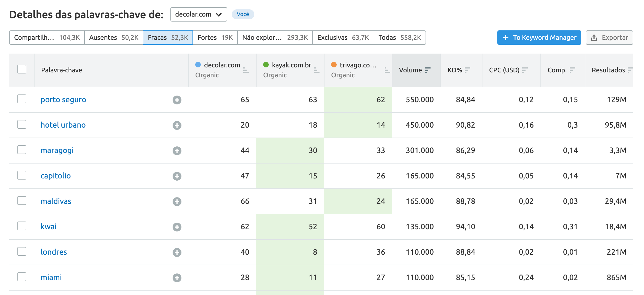Check the londres row checkbox
Image resolution: width=644 pixels, height=295 pixels.
pos(22,251)
